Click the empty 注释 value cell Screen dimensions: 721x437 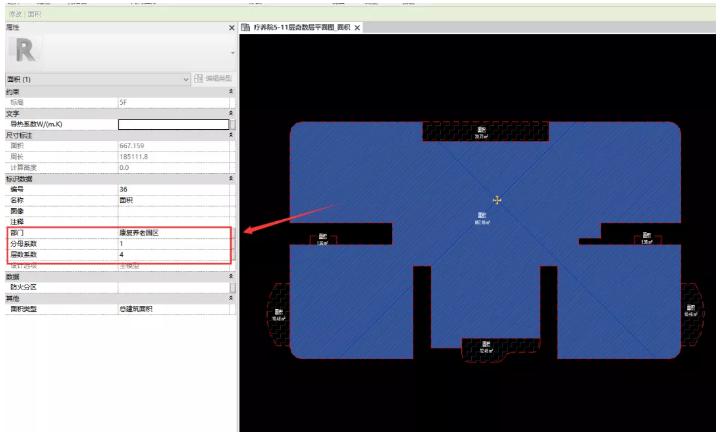pos(174,222)
